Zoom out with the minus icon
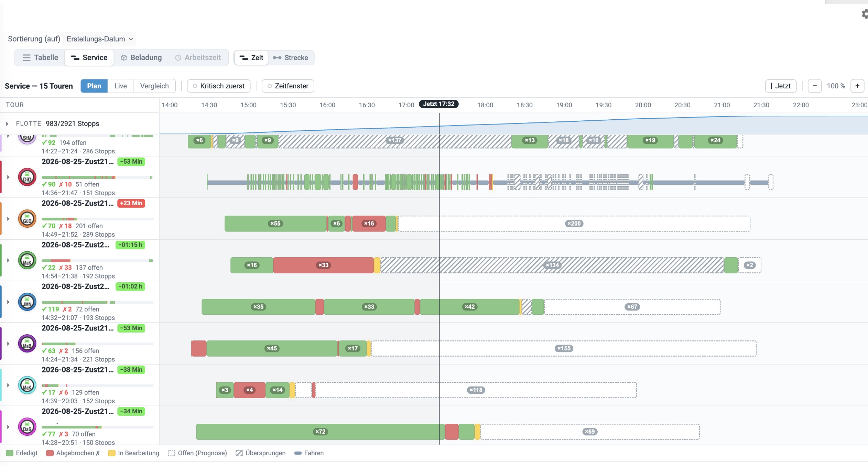The image size is (868, 467). [x=815, y=86]
